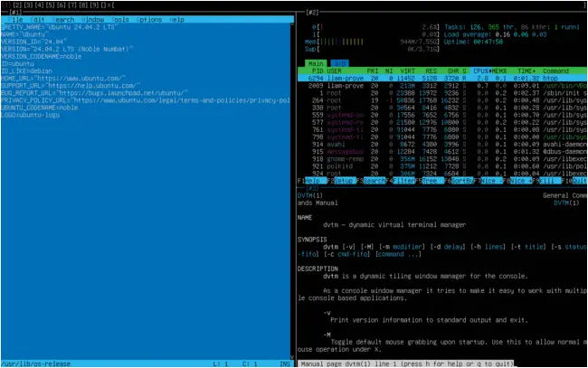Image resolution: width=588 pixels, height=368 pixels.
Task: Switch to dvtm tag [4]
Action: click(x=39, y=5)
